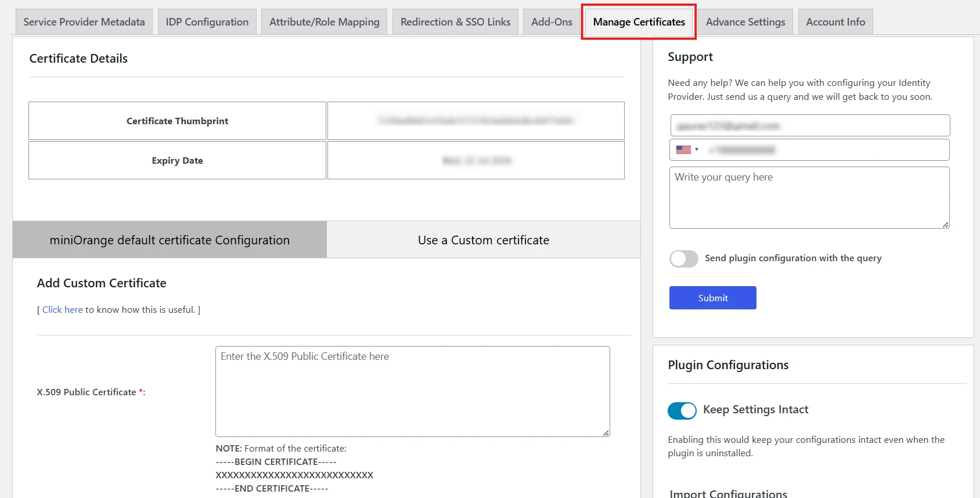Open the Add-Ons tab
The height and width of the screenshot is (498, 980).
tap(552, 22)
